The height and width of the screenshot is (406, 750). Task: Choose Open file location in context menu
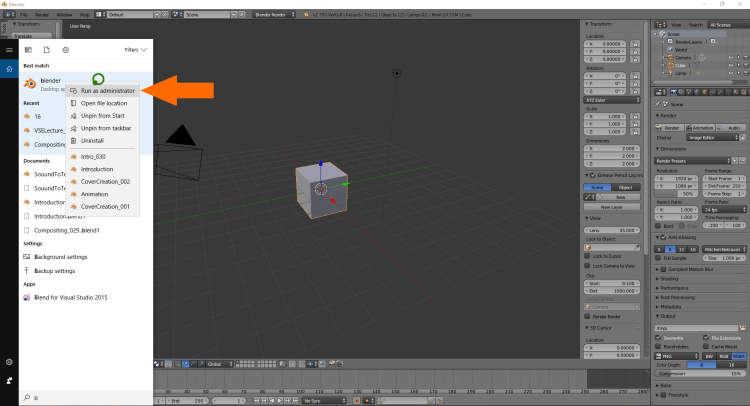point(103,103)
